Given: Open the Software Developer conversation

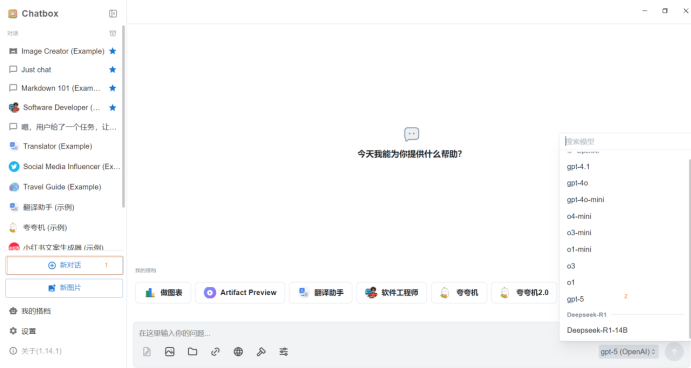Looking at the screenshot, I should click(63, 108).
